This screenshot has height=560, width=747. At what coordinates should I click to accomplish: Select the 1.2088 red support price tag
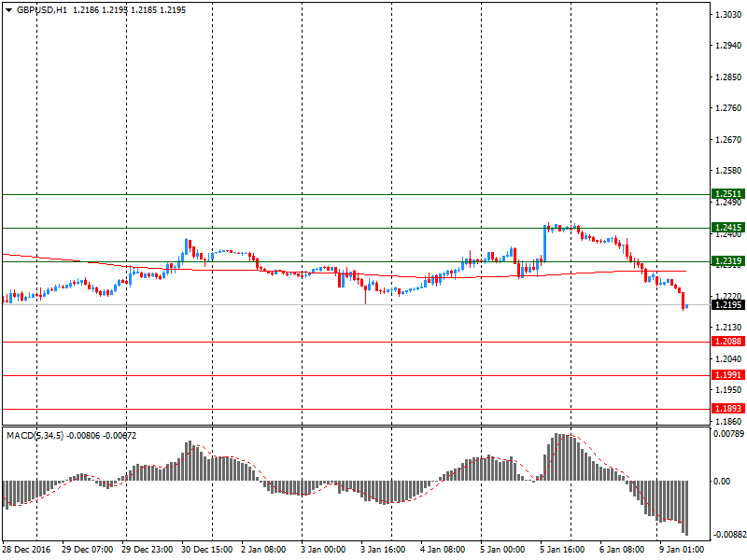coord(728,342)
